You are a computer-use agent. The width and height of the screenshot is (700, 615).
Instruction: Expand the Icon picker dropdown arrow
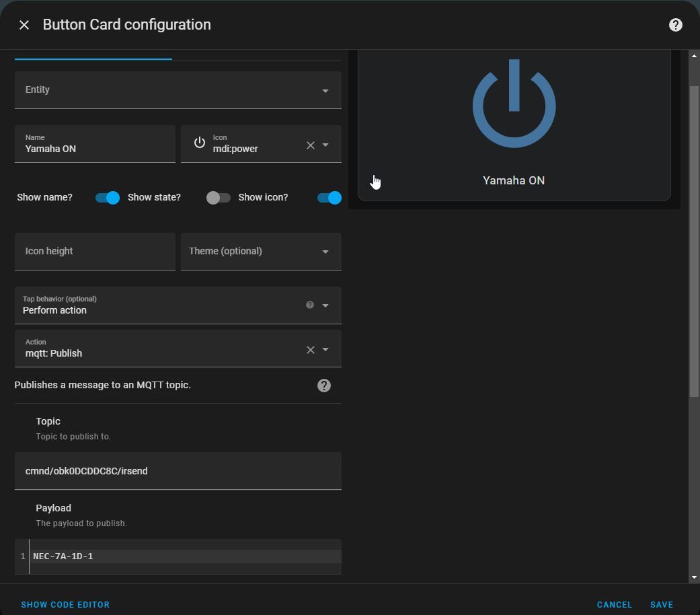point(325,145)
